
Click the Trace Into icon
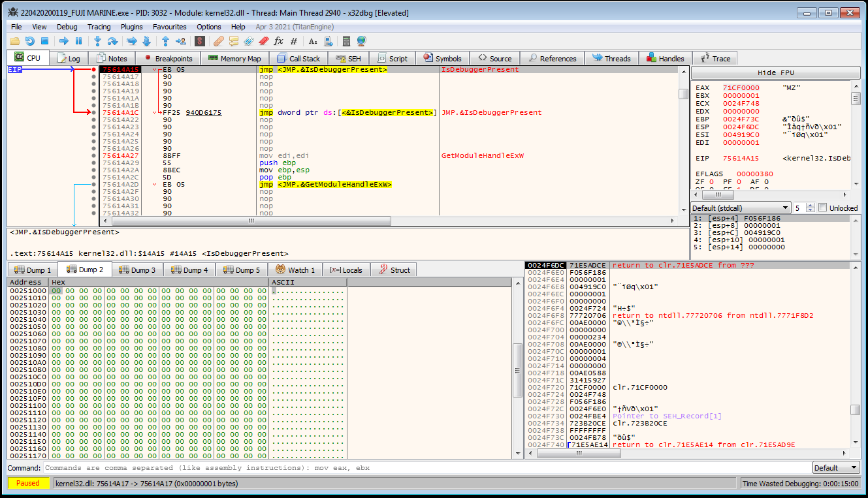[132, 41]
